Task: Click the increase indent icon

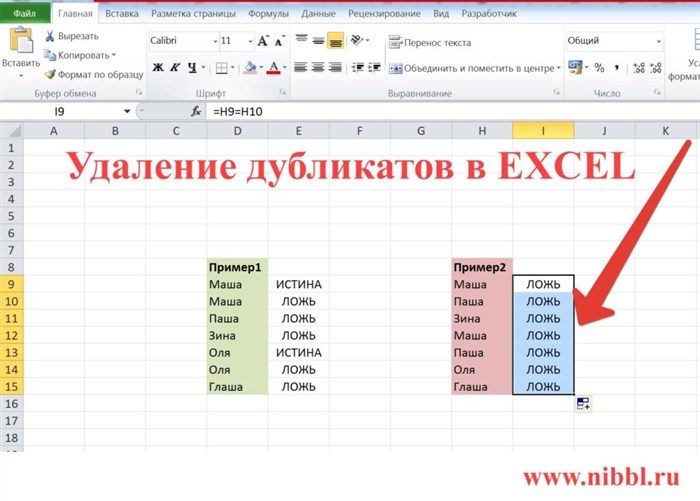Action: click(x=375, y=67)
